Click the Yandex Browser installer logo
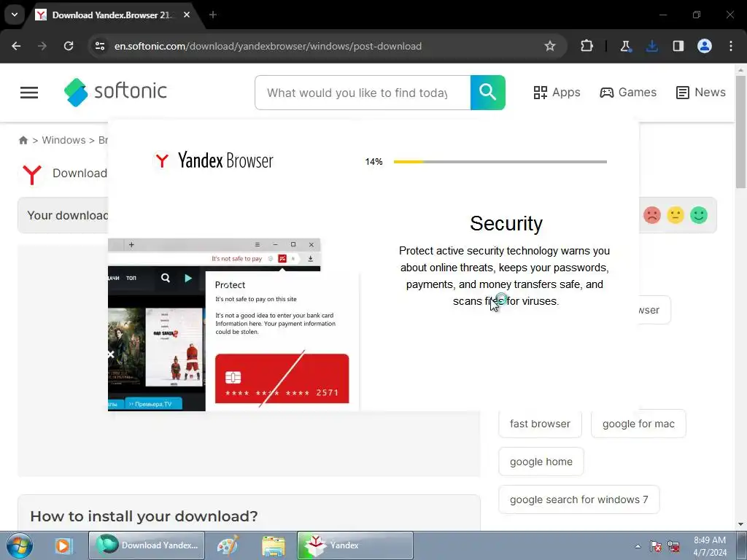The image size is (747, 560). point(213,160)
